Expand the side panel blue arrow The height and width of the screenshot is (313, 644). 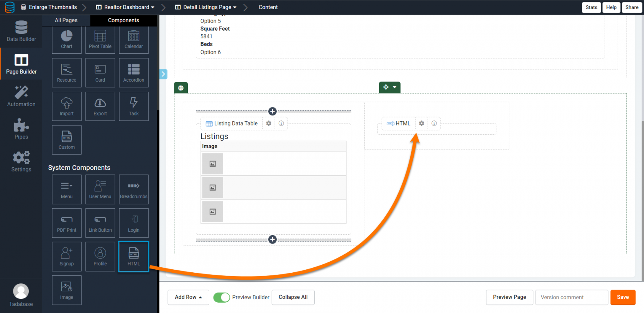163,74
